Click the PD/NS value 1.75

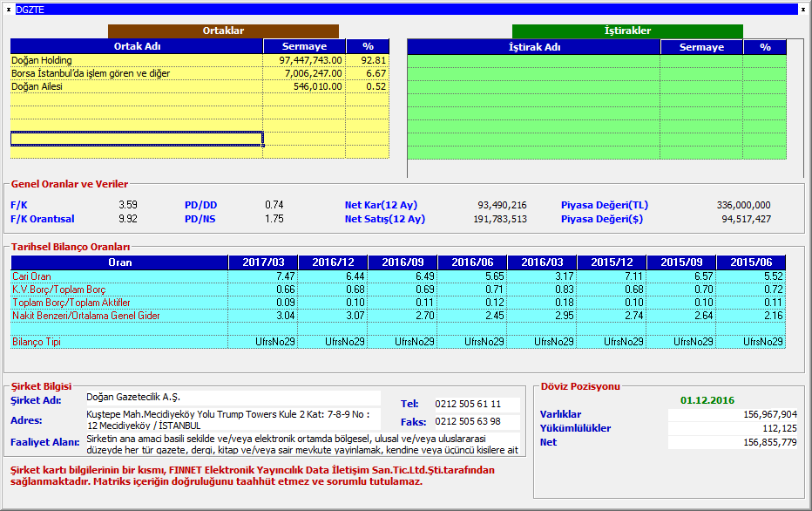click(x=274, y=219)
